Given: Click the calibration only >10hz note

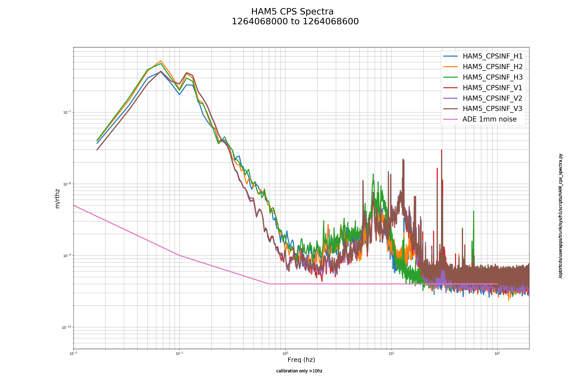Looking at the screenshot, I should [x=299, y=371].
